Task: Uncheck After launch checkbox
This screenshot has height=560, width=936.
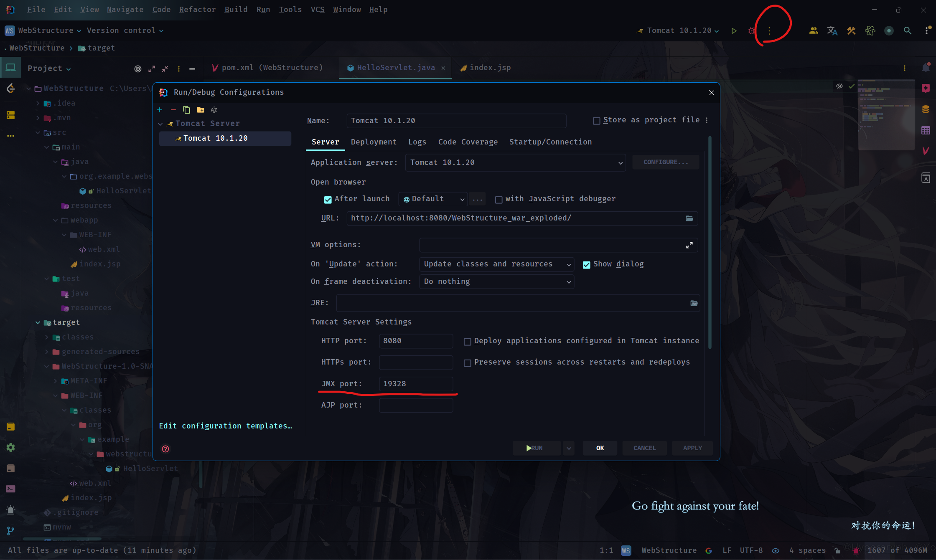Action: pyautogui.click(x=328, y=200)
